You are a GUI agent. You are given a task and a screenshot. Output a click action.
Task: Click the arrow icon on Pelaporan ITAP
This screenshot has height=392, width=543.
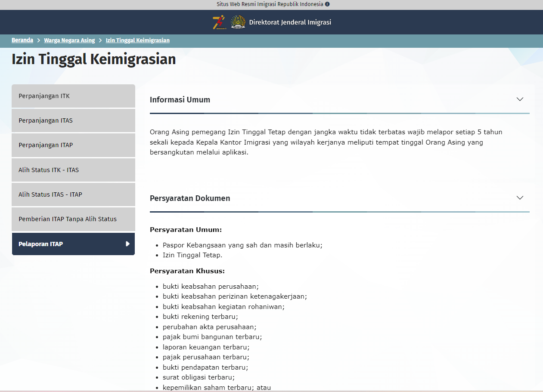[x=127, y=244]
